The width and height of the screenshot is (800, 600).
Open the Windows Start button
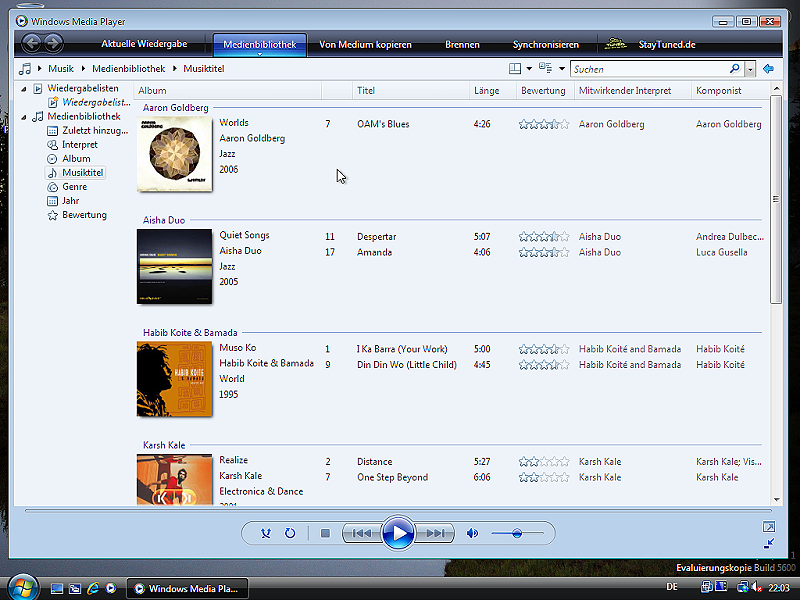point(20,588)
